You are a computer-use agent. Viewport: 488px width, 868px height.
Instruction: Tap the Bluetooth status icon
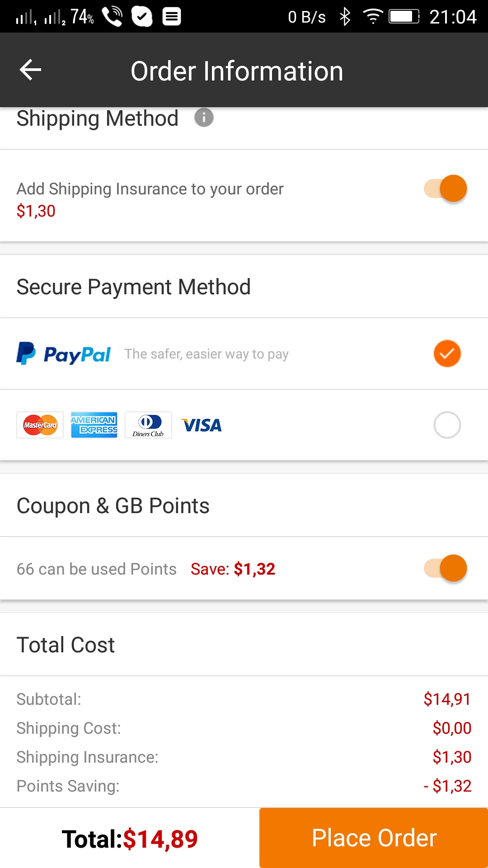pos(345,17)
